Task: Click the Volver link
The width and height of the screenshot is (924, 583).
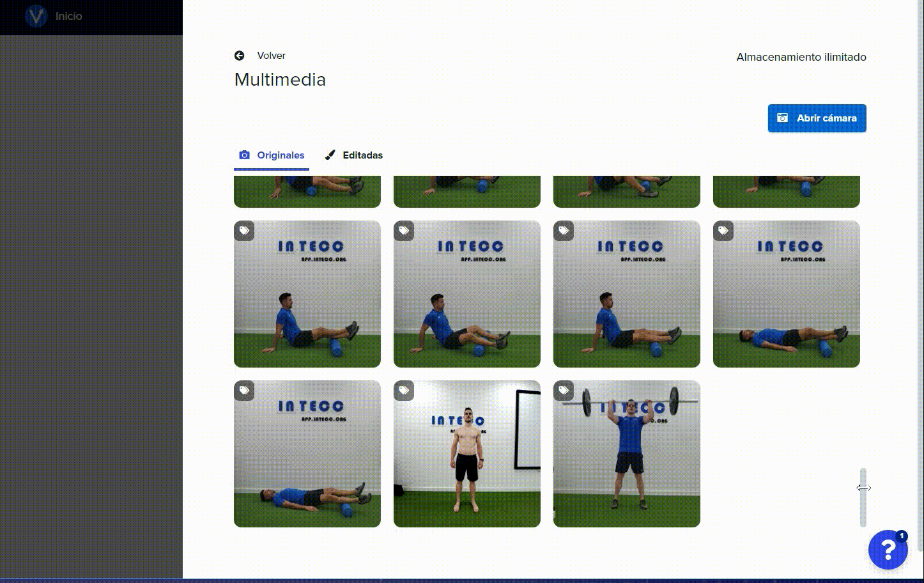Action: [271, 56]
